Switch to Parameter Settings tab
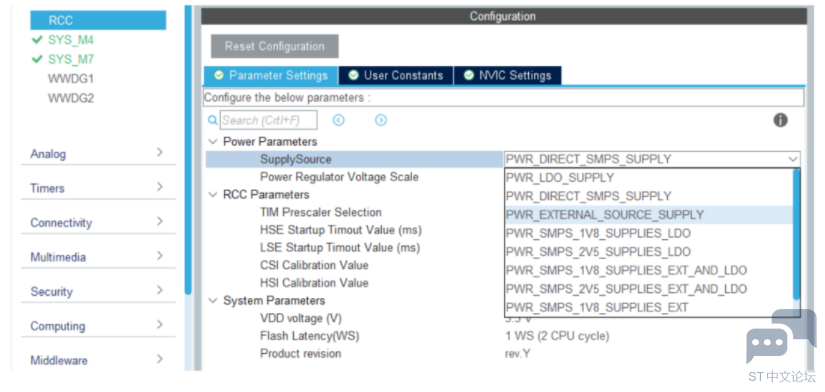Viewport: 825px width, 392px height. click(x=271, y=76)
